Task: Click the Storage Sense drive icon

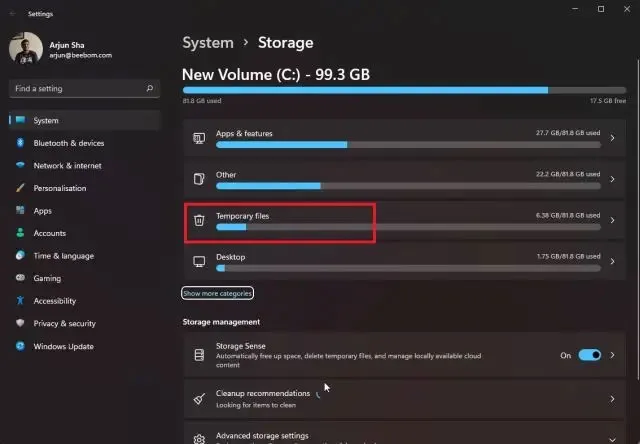Action: tap(199, 355)
